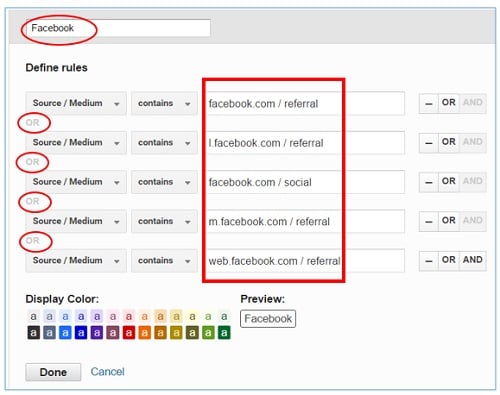Open contains dropdown for facebook.com / referral rule
This screenshot has height=395, width=500.
164,103
